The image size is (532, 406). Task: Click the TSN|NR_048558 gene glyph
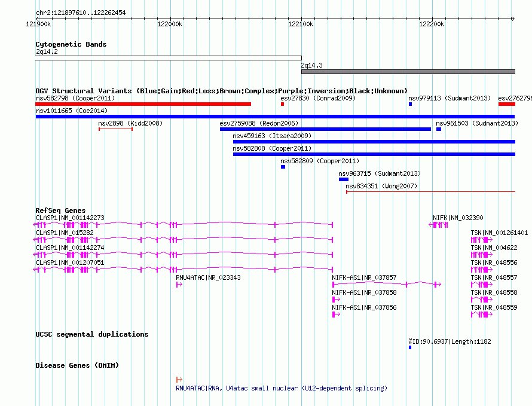click(482, 300)
